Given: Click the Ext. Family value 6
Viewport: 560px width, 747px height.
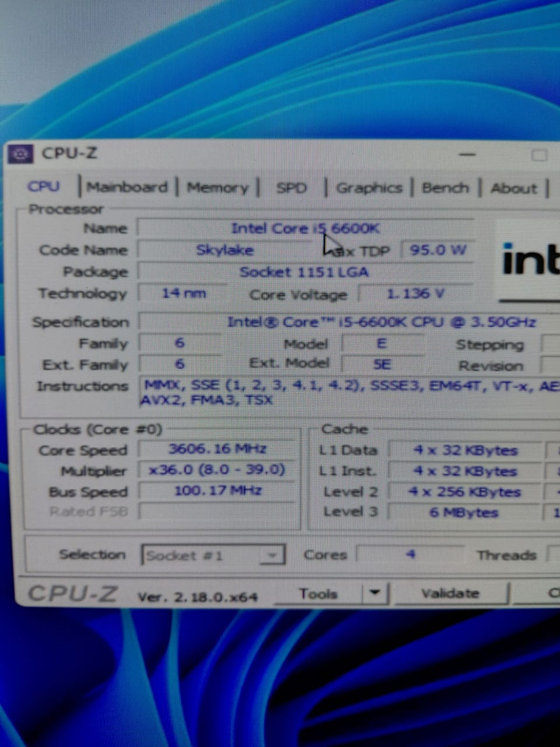Looking at the screenshot, I should (180, 364).
